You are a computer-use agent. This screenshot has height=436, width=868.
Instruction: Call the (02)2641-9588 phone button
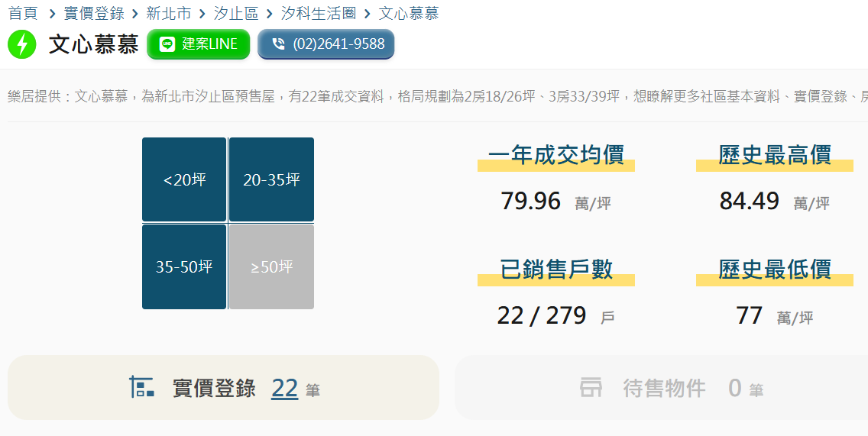[x=326, y=44]
